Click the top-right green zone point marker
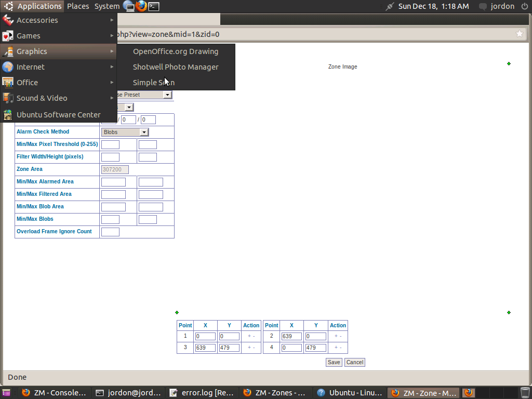This screenshot has height=399, width=532. [509, 63]
